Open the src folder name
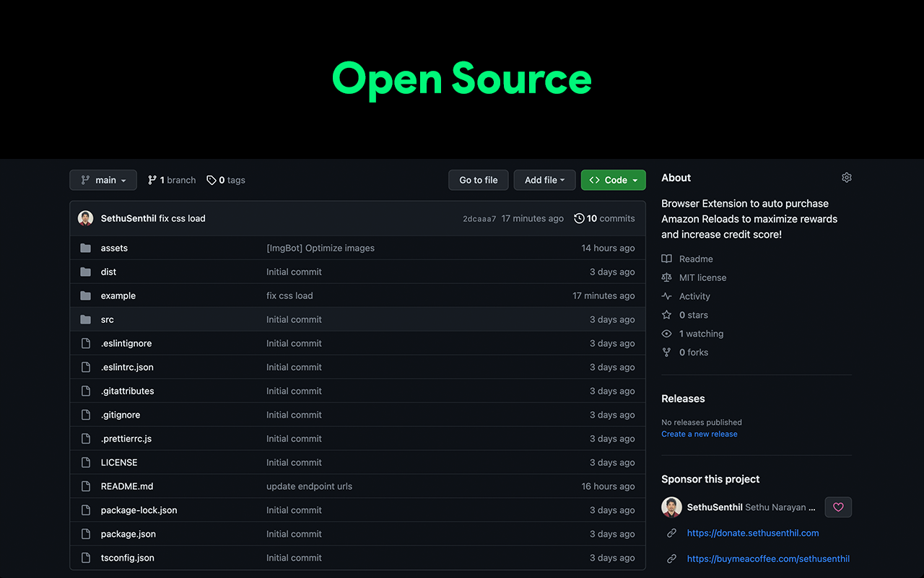Viewport: 924px width, 578px height. coord(108,319)
